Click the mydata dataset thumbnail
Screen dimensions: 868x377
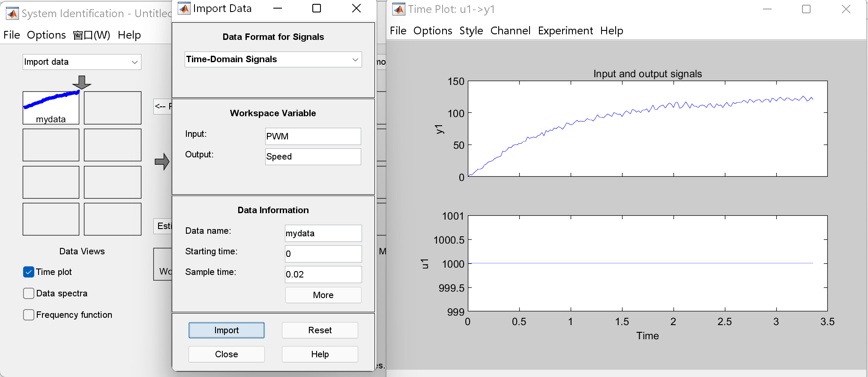[51, 108]
